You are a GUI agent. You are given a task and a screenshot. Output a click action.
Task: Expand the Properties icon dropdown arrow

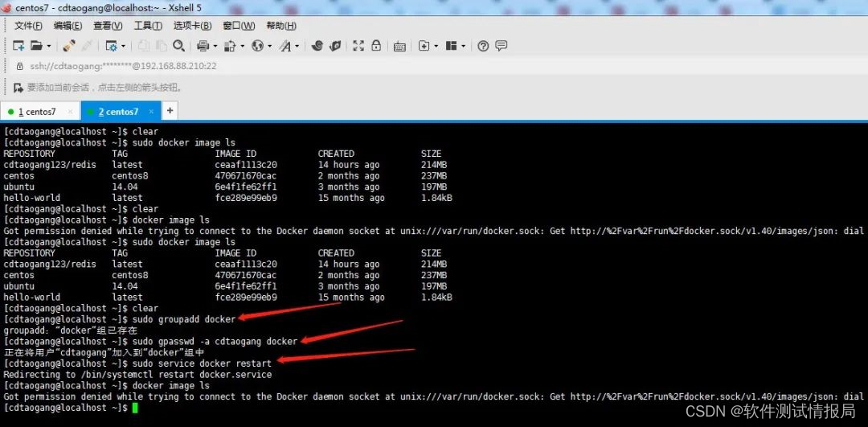tap(123, 47)
